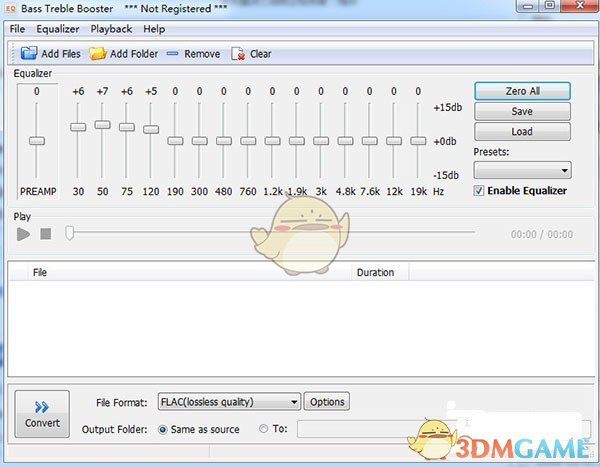Click the EQ app icon in title bar

coord(10,8)
